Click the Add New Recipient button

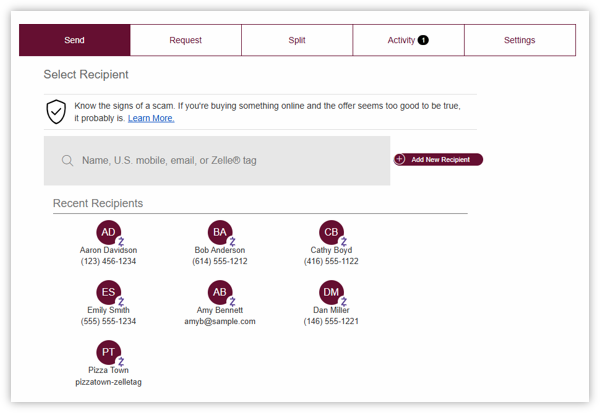point(439,160)
